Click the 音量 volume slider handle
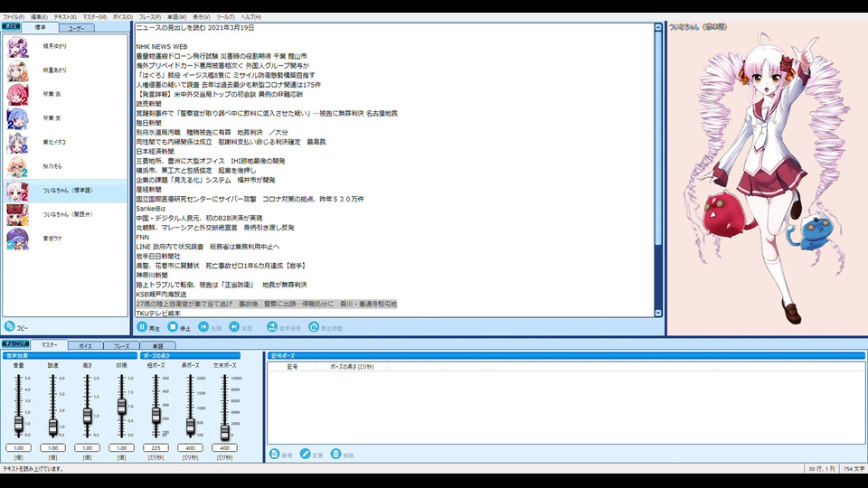The height and width of the screenshot is (488, 868). pyautogui.click(x=18, y=424)
